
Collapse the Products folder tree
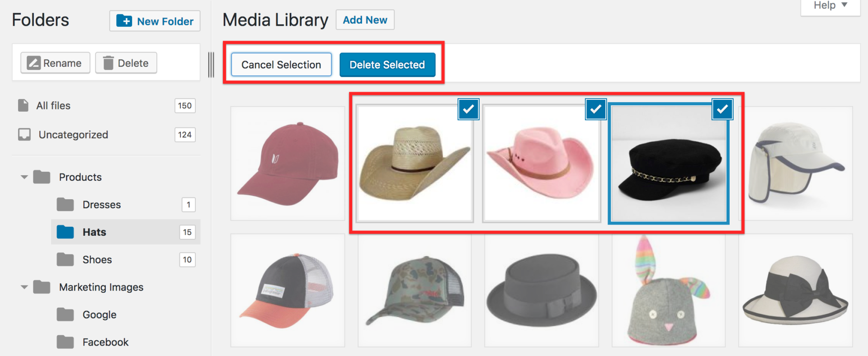pos(24,177)
